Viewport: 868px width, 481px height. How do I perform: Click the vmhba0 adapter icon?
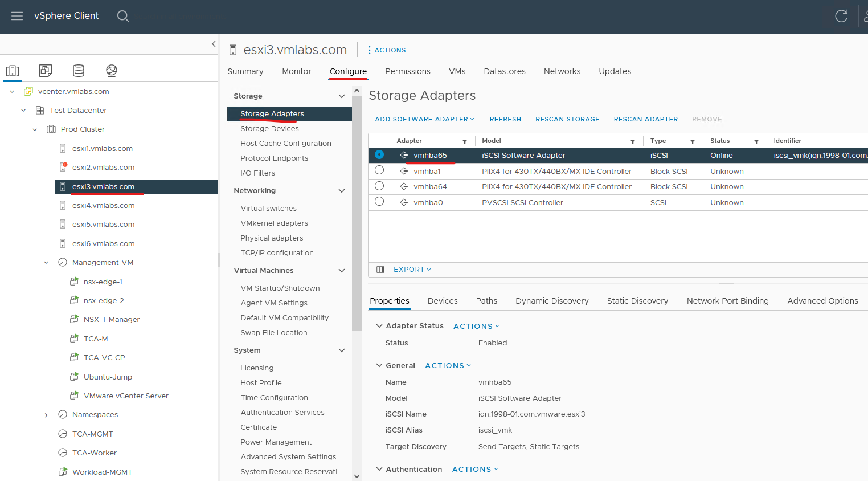point(404,202)
